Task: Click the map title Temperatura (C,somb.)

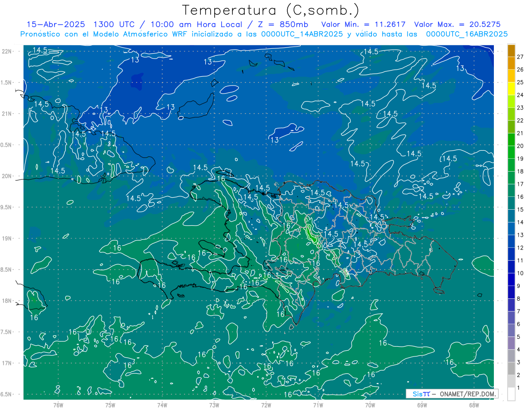Action: click(271, 10)
